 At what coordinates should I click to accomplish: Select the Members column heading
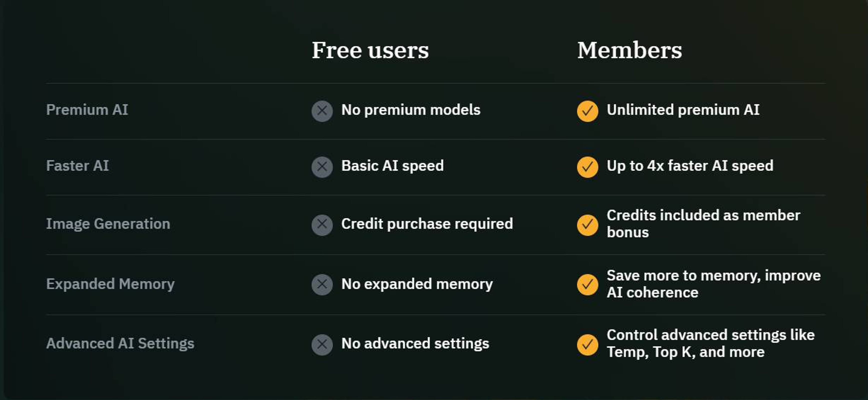(x=629, y=50)
